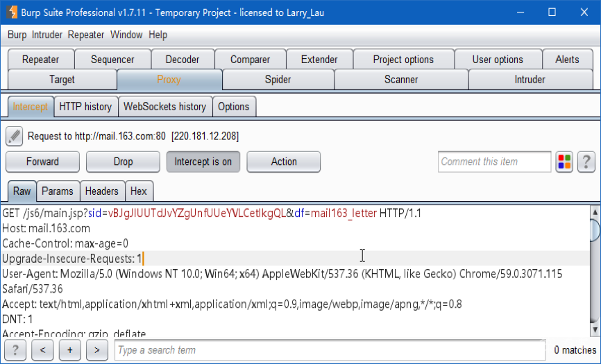The image size is (601, 364).
Task: Go to previous search match
Action: click(42, 350)
